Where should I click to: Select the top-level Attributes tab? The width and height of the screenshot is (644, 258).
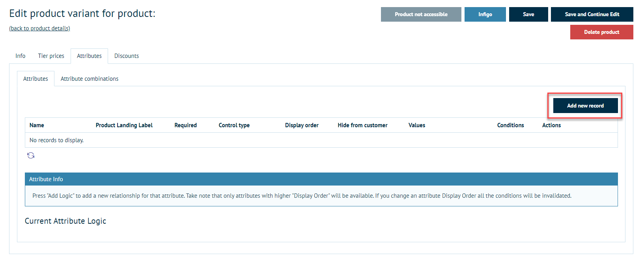point(89,56)
